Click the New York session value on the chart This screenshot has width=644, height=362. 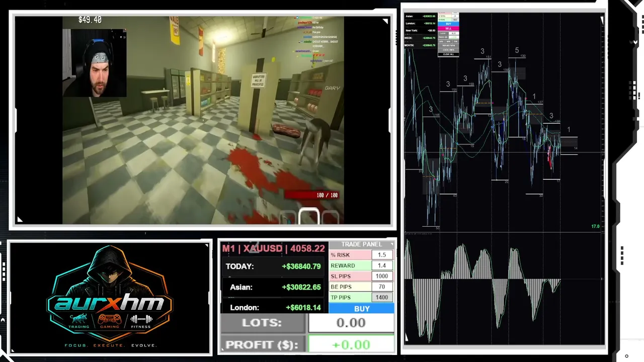click(x=431, y=31)
